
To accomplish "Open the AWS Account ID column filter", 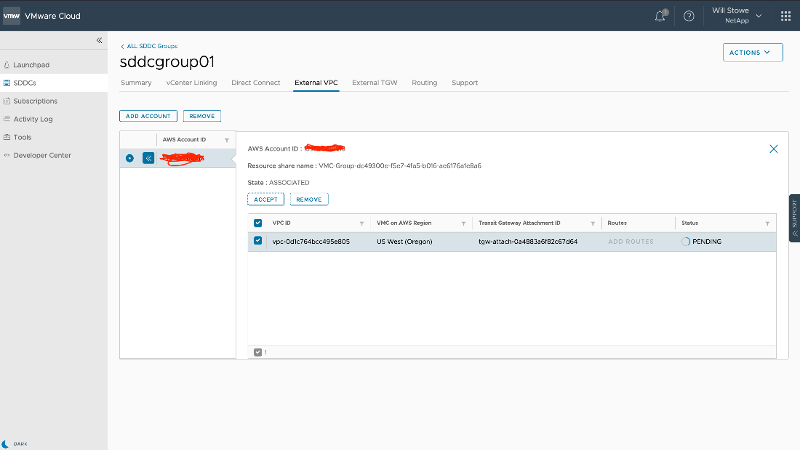I will click(x=227, y=140).
